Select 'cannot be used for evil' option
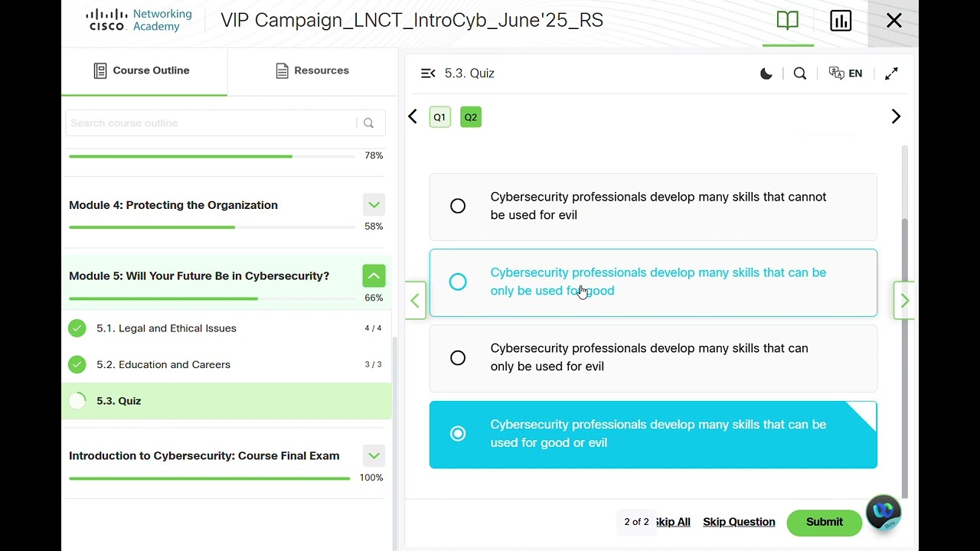The height and width of the screenshot is (551, 980). [458, 206]
